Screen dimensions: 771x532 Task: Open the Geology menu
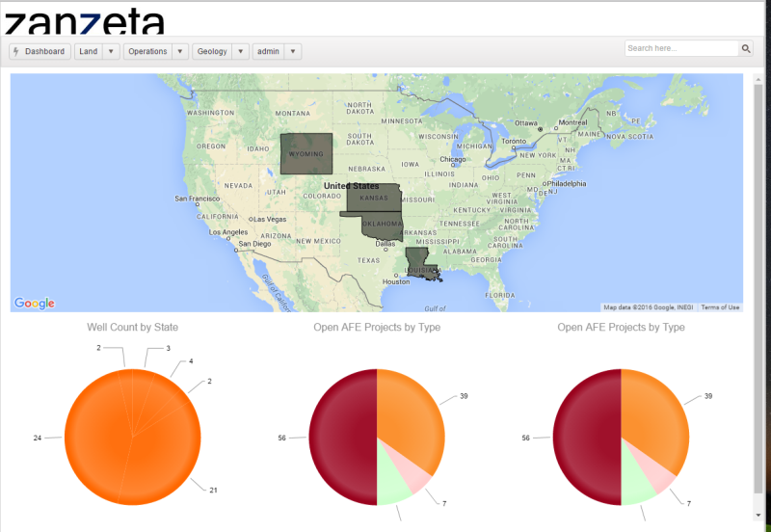point(212,52)
